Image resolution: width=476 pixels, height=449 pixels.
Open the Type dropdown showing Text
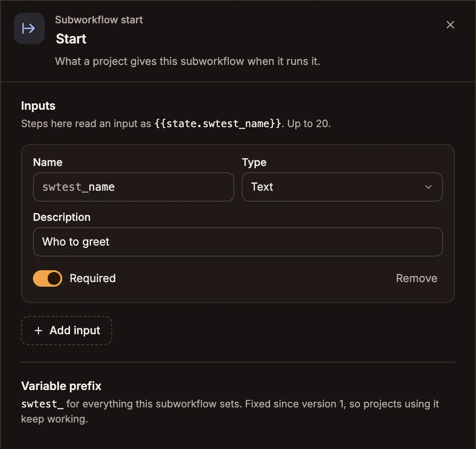(342, 187)
